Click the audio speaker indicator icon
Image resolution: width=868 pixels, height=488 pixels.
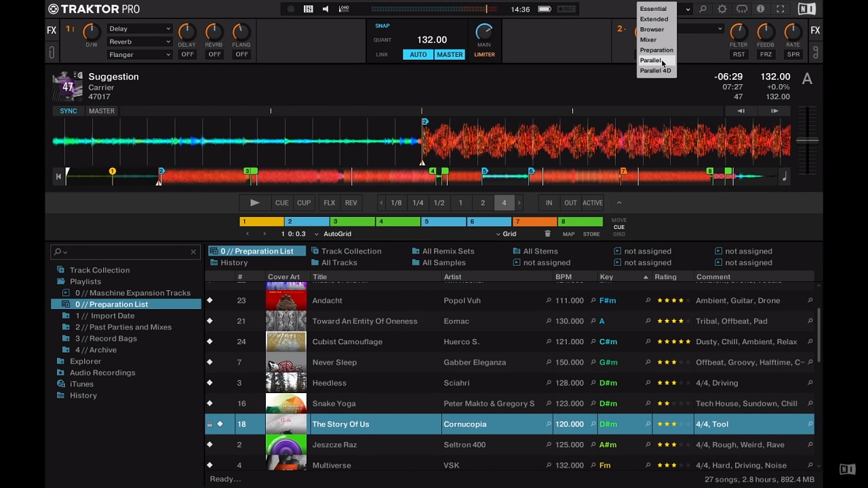click(325, 9)
